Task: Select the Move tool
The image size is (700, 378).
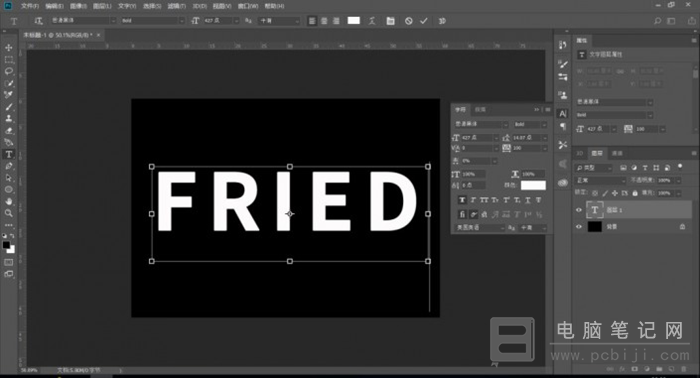Action: point(8,47)
